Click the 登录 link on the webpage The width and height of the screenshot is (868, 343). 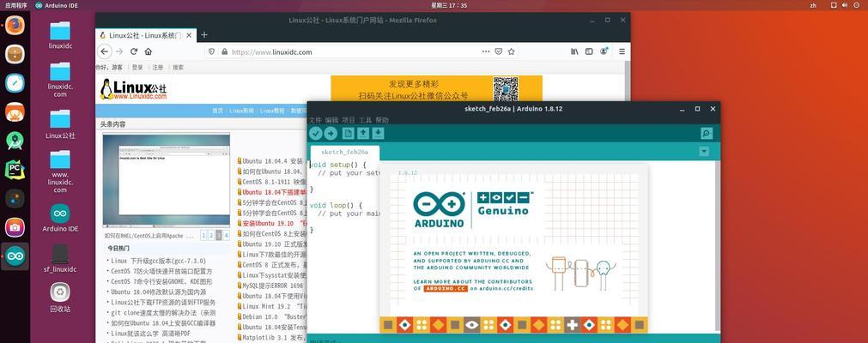[137, 68]
